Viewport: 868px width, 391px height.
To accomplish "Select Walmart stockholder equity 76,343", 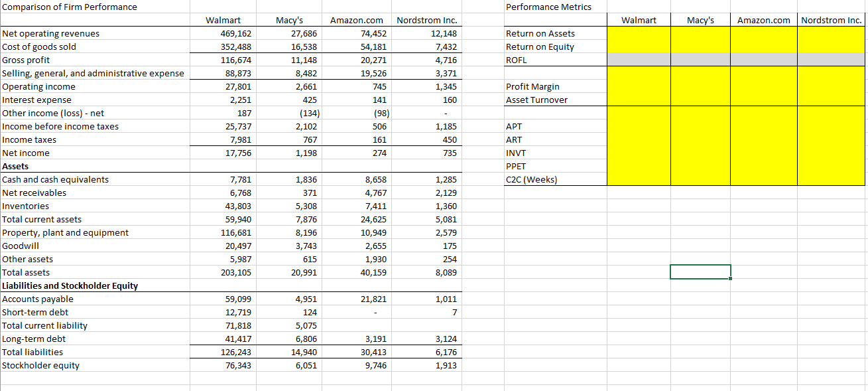I will [x=238, y=365].
